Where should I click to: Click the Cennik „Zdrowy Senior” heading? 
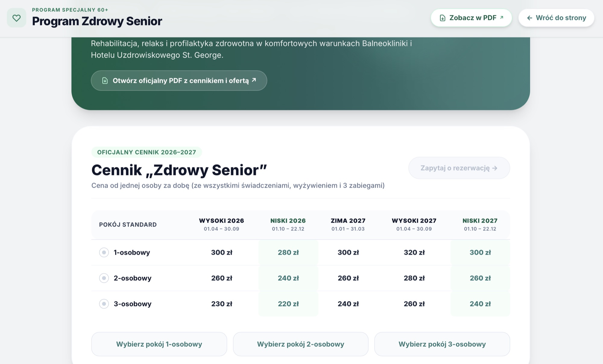tap(179, 170)
